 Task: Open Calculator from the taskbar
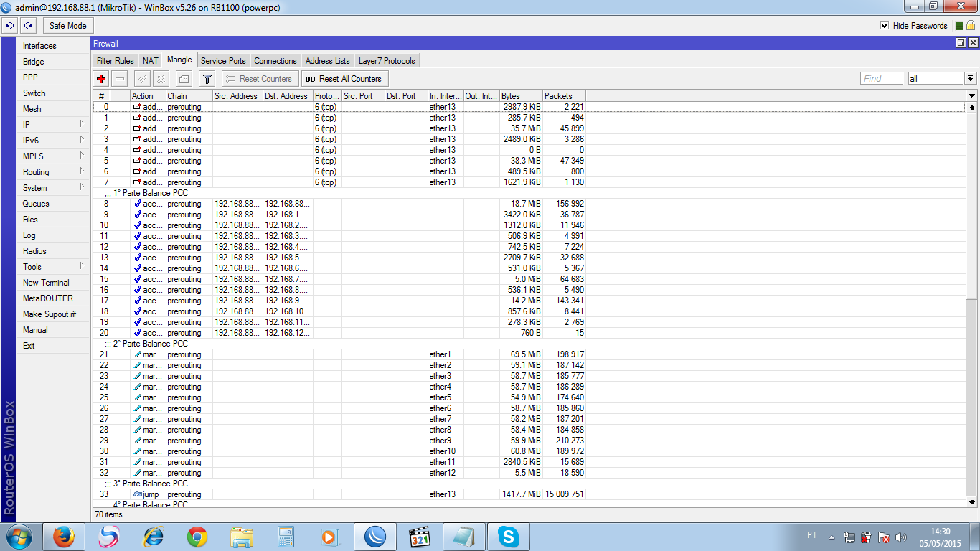(286, 537)
